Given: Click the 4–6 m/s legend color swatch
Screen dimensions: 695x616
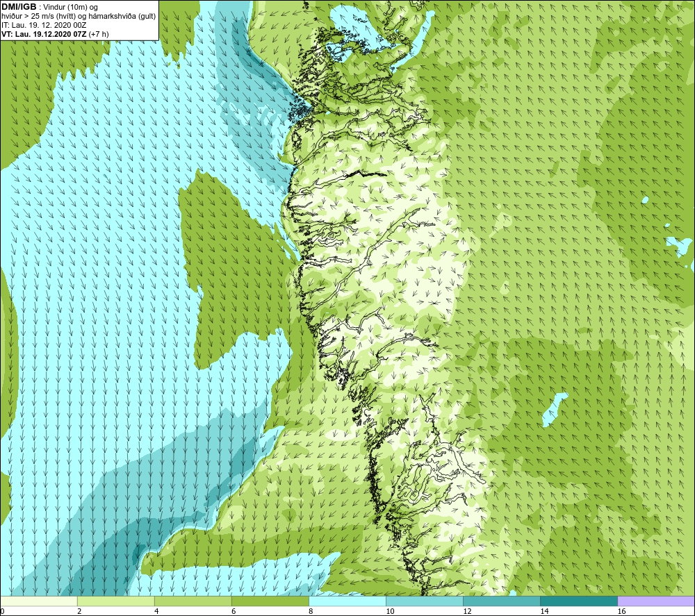Looking at the screenshot, I should [x=193, y=601].
